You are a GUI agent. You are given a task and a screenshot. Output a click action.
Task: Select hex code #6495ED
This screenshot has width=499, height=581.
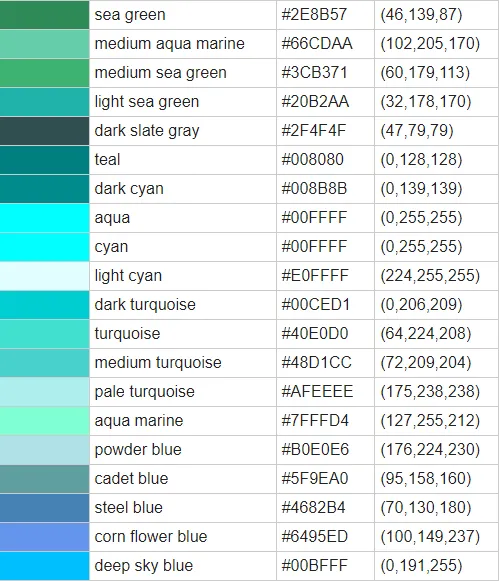315,537
